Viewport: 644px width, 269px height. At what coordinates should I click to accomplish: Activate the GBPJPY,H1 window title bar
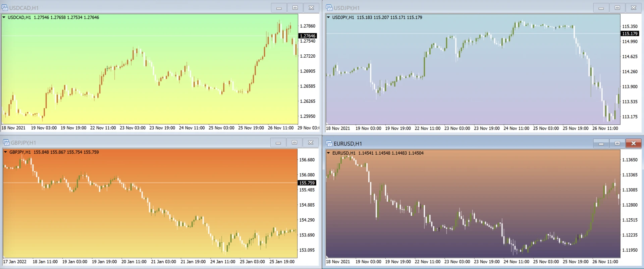point(134,143)
